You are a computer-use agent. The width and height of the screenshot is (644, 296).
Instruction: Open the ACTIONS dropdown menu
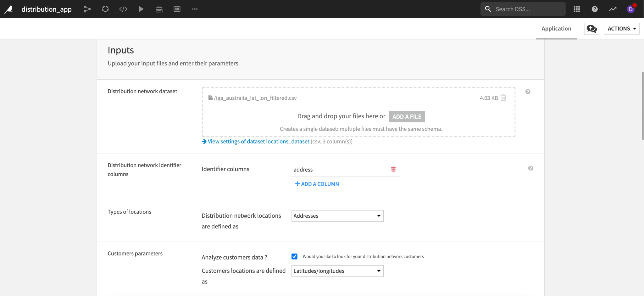coord(621,29)
